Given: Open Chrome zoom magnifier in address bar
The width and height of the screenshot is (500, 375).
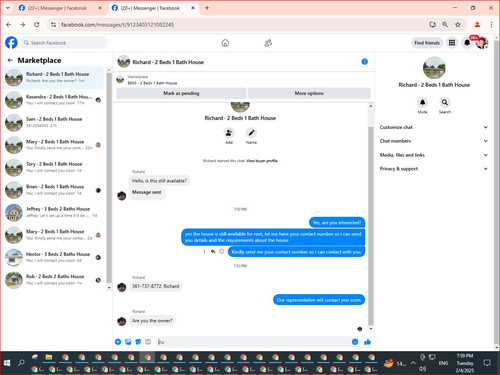Looking at the screenshot, I should (x=445, y=24).
